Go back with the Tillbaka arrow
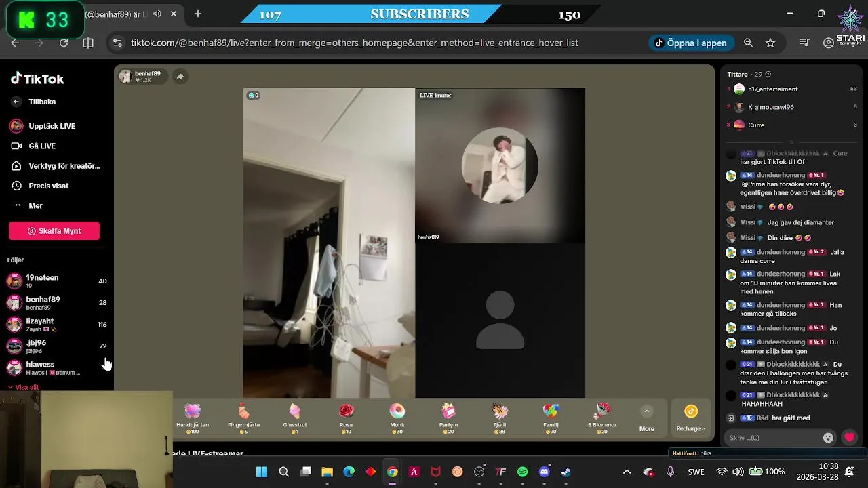This screenshot has width=868, height=488. pos(16,102)
